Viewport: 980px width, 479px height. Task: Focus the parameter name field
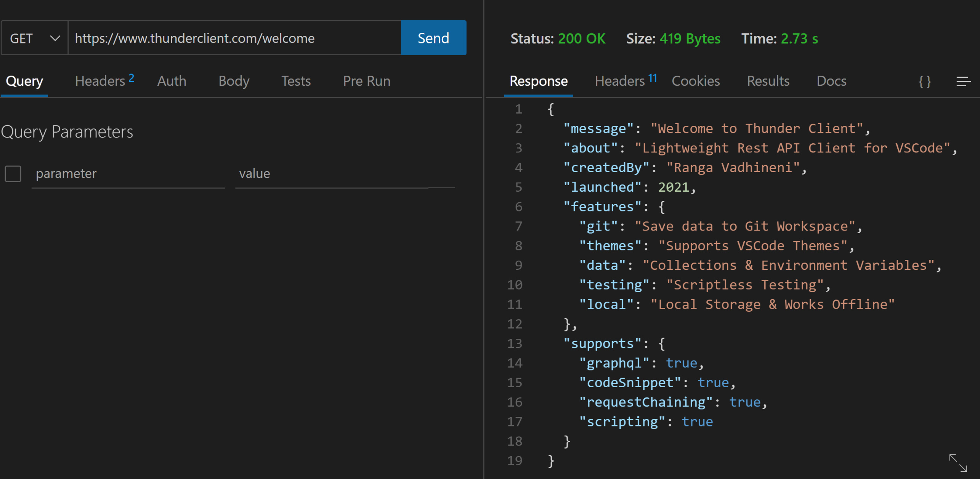[128, 174]
